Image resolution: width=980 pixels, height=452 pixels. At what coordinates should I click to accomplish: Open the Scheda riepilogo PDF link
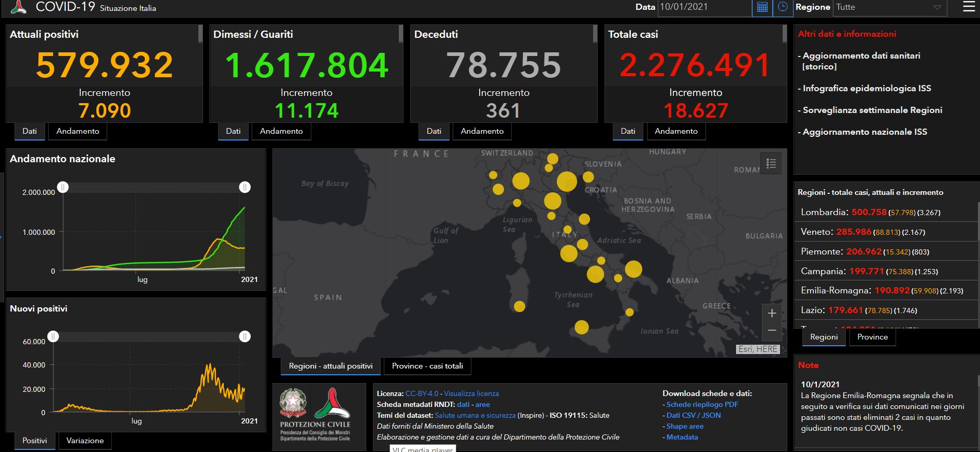point(702,404)
